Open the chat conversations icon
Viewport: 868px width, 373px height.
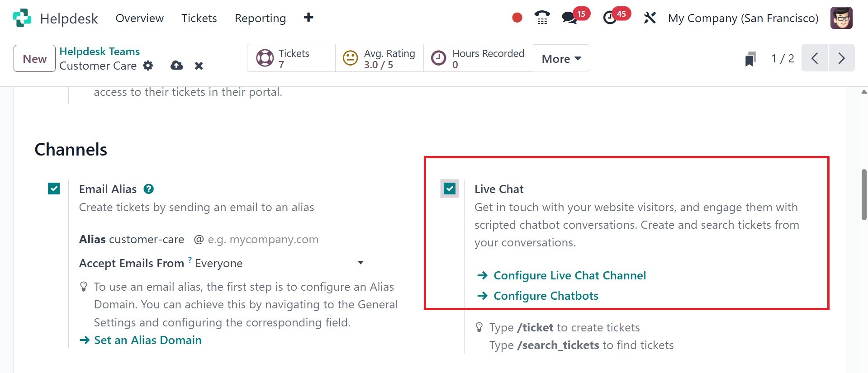tap(569, 18)
